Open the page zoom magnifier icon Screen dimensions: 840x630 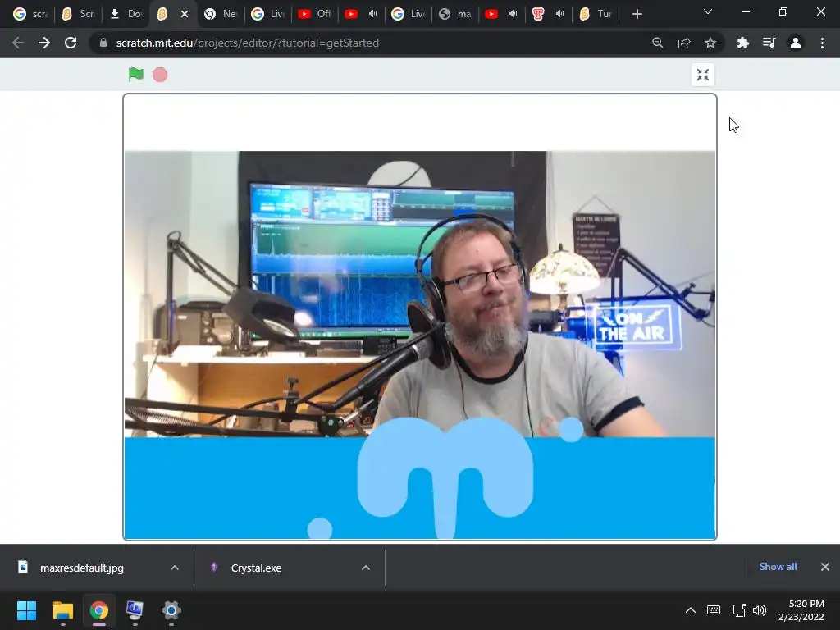click(658, 43)
